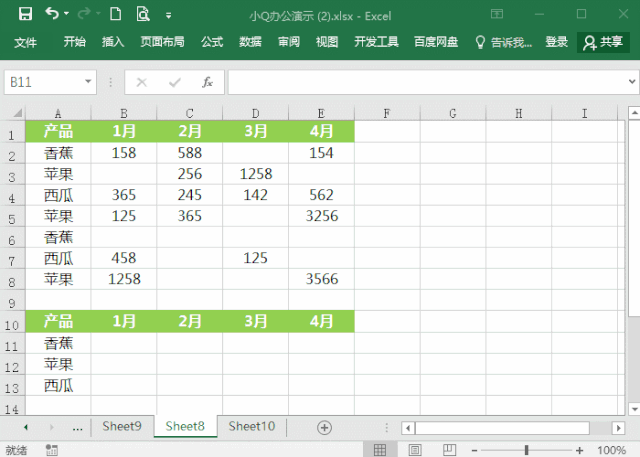Click the 西瓜 cell in row 13
Screen dimensions: 640x457
click(x=58, y=385)
